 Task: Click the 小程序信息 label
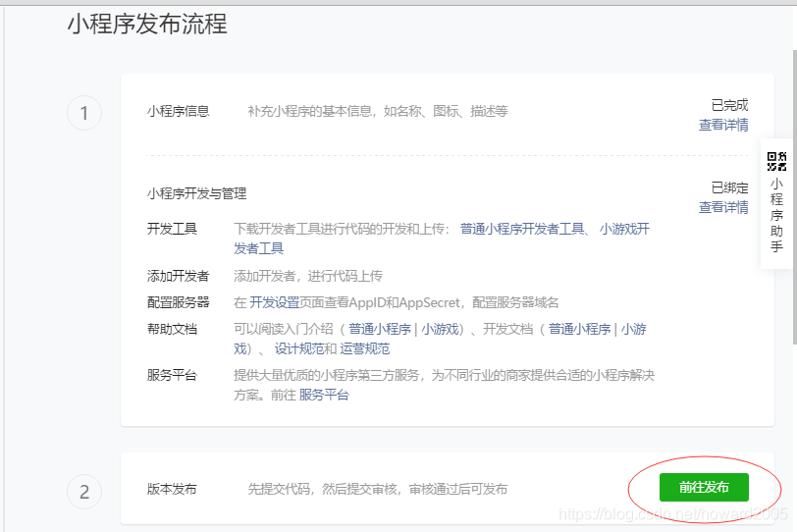click(179, 111)
